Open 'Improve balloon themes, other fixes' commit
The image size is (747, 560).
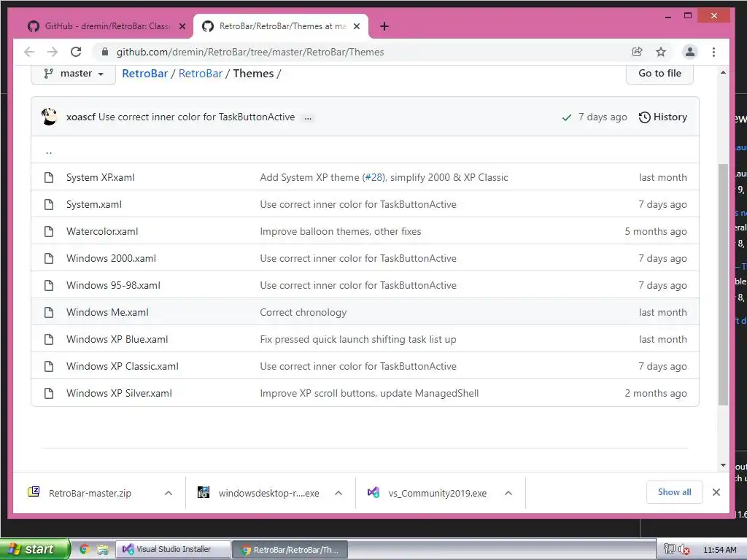341,231
